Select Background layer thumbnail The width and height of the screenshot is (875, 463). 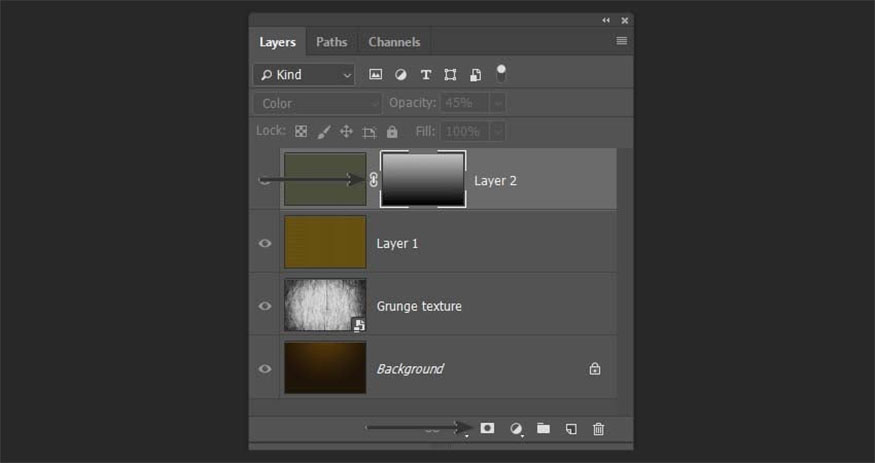point(325,368)
